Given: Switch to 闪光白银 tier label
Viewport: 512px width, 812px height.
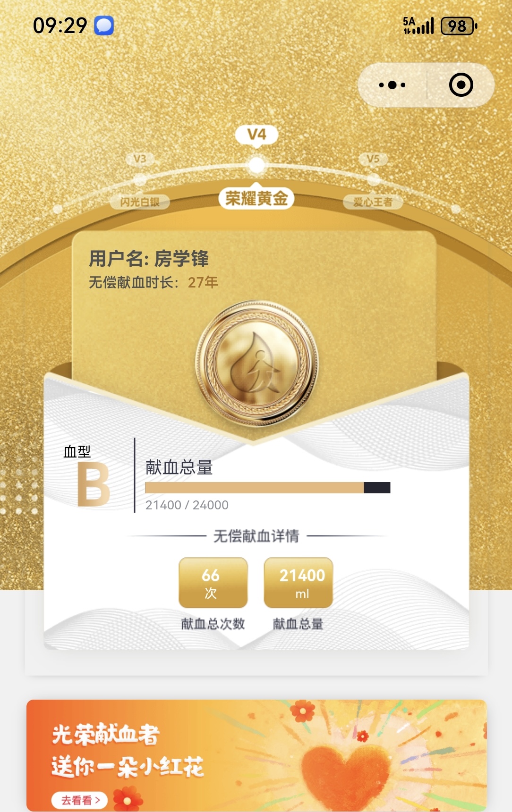Looking at the screenshot, I should click(140, 202).
